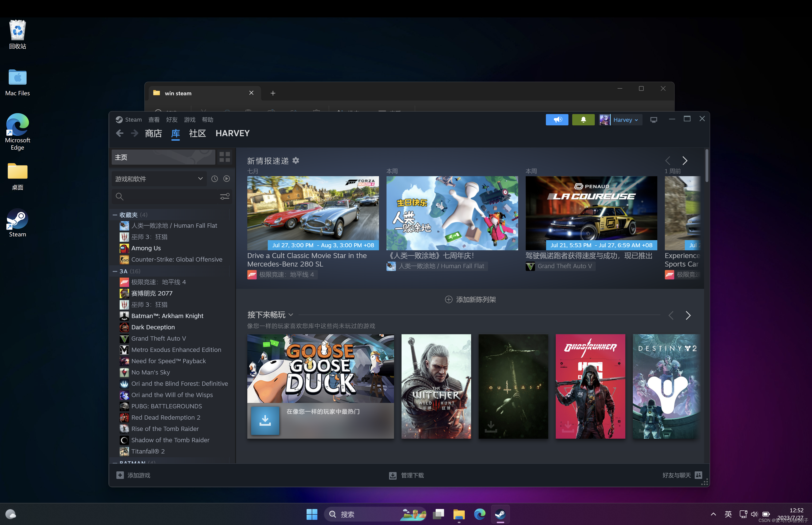Show ready-to-play games only icon
812x525 pixels.
coord(227,179)
